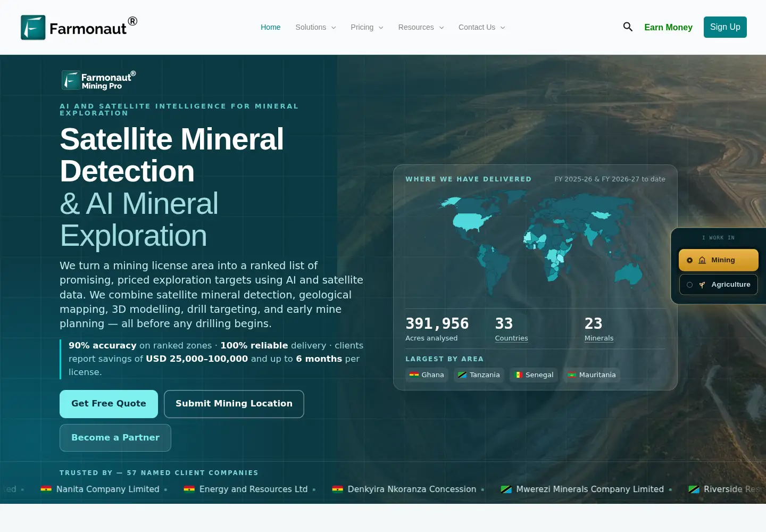
Task: Go to the Home menu item
Action: tap(270, 27)
